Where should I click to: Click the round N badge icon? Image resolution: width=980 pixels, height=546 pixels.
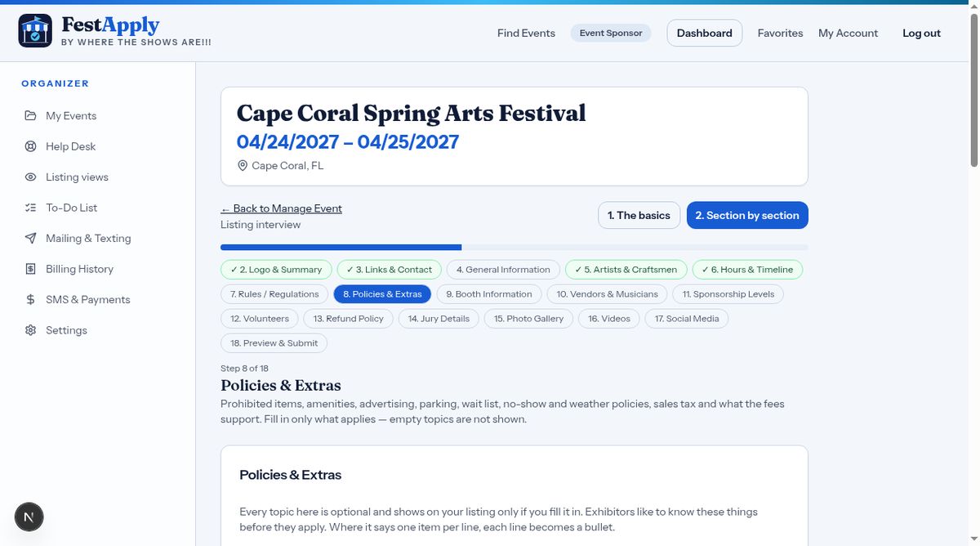point(29,517)
